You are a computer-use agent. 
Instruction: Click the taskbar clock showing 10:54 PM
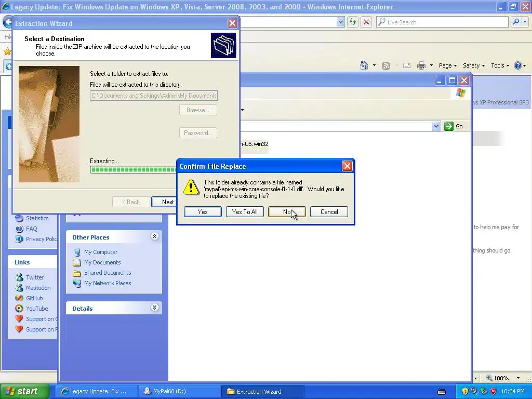point(512,391)
